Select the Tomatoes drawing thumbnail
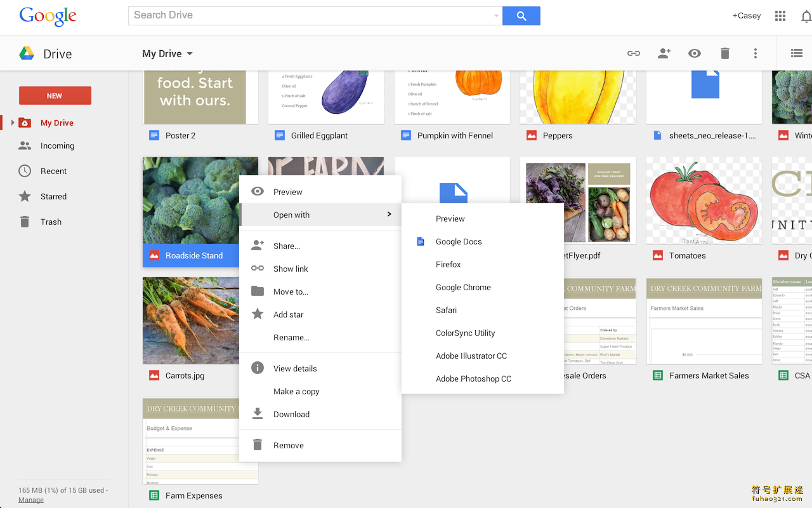 [x=704, y=200]
